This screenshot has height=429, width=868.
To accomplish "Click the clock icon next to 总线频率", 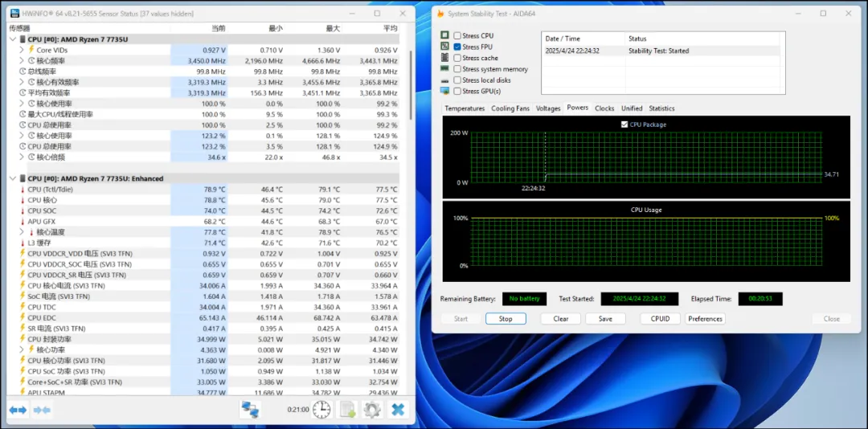I will [23, 71].
